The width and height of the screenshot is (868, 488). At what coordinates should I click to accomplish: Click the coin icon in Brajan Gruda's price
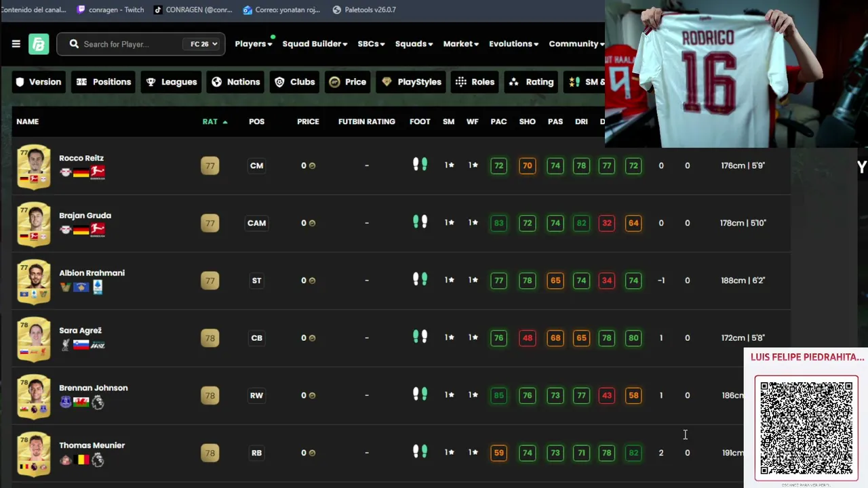pyautogui.click(x=312, y=223)
